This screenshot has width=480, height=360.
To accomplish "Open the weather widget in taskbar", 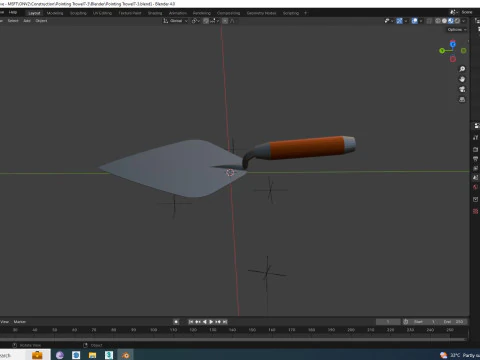I will click(460, 355).
